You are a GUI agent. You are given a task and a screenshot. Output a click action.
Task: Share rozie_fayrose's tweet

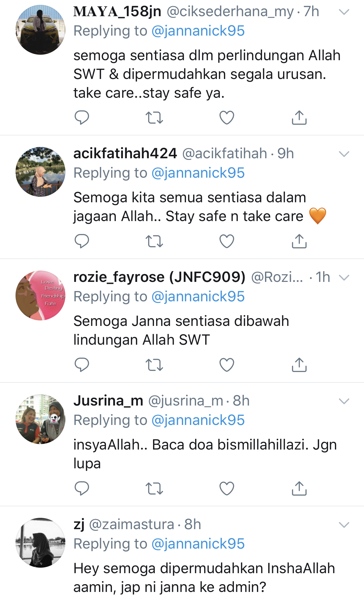pos(299,365)
